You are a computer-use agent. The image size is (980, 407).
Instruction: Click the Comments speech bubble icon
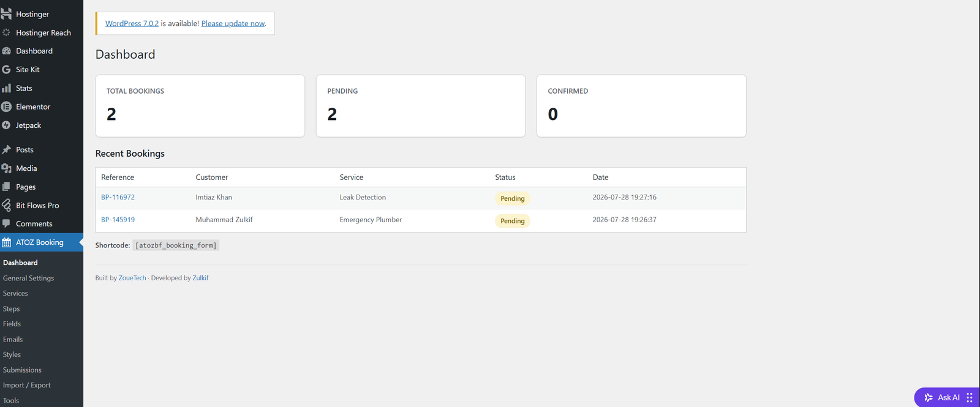coord(6,223)
